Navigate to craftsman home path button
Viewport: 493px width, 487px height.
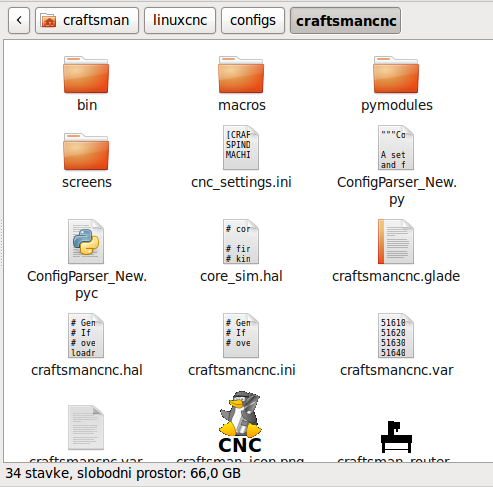tap(87, 21)
